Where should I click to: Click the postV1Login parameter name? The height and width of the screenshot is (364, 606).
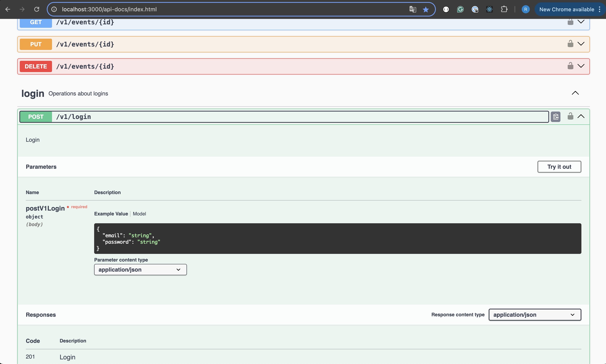coord(45,208)
